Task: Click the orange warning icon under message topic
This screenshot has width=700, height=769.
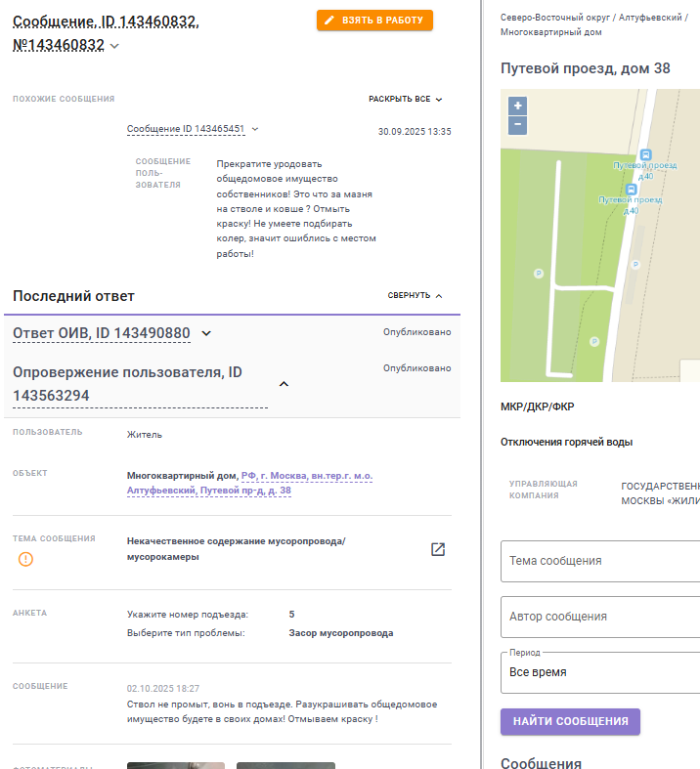Action: pos(25,559)
